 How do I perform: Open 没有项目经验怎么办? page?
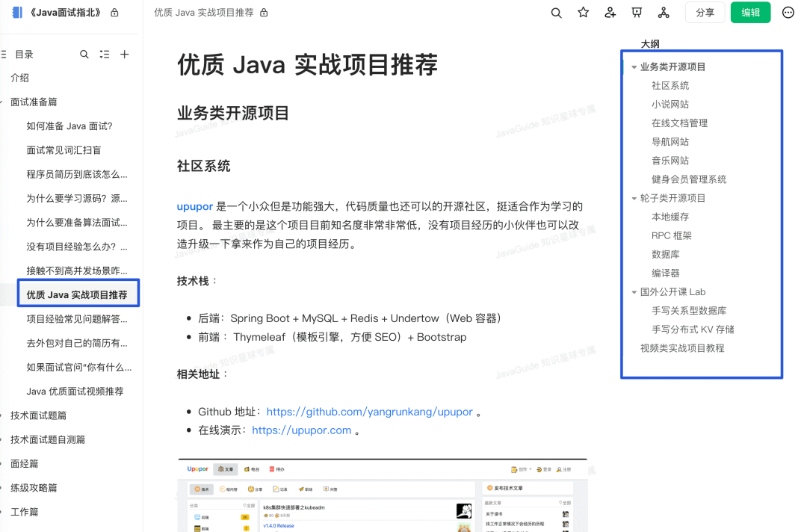pyautogui.click(x=77, y=247)
